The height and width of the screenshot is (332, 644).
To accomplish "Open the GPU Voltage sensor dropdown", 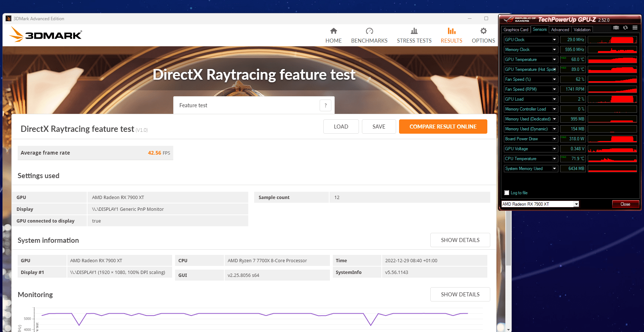I will pos(554,149).
